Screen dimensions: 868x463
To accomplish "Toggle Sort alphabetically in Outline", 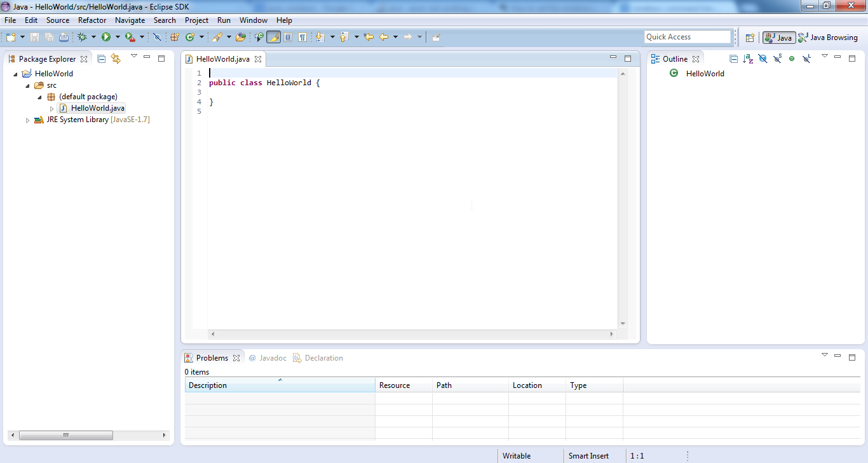I will click(748, 59).
